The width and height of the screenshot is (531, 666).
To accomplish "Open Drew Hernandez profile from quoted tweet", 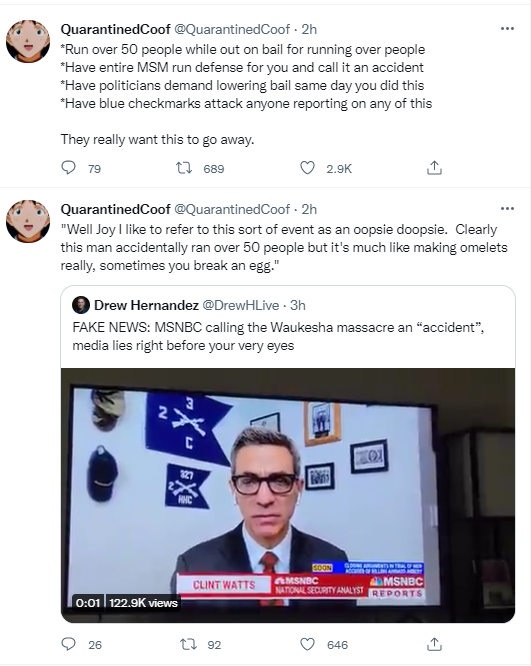I will pos(146,305).
